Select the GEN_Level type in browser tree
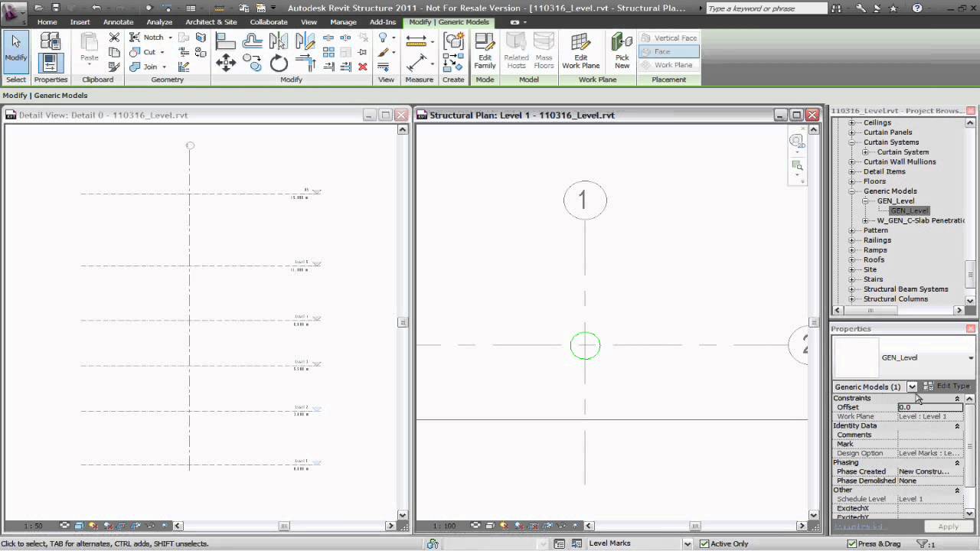This screenshot has height=551, width=980. coord(910,210)
